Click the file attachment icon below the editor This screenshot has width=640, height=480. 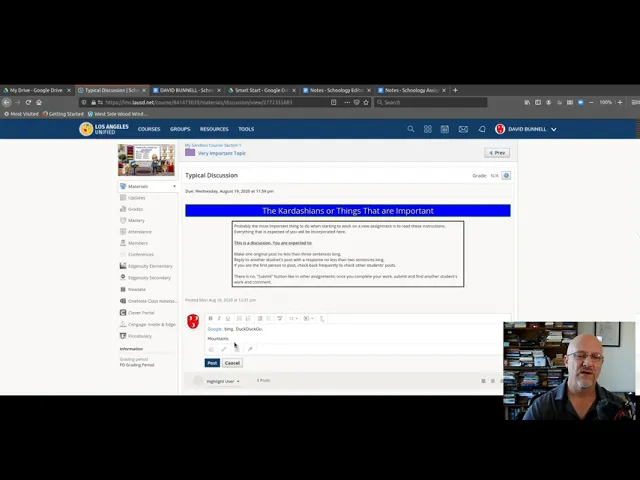[211, 349]
